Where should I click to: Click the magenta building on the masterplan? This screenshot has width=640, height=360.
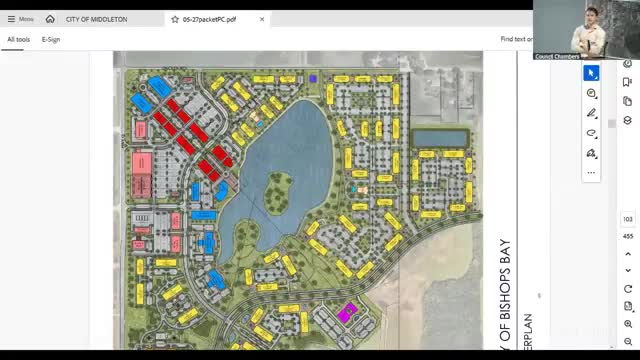coord(347,313)
